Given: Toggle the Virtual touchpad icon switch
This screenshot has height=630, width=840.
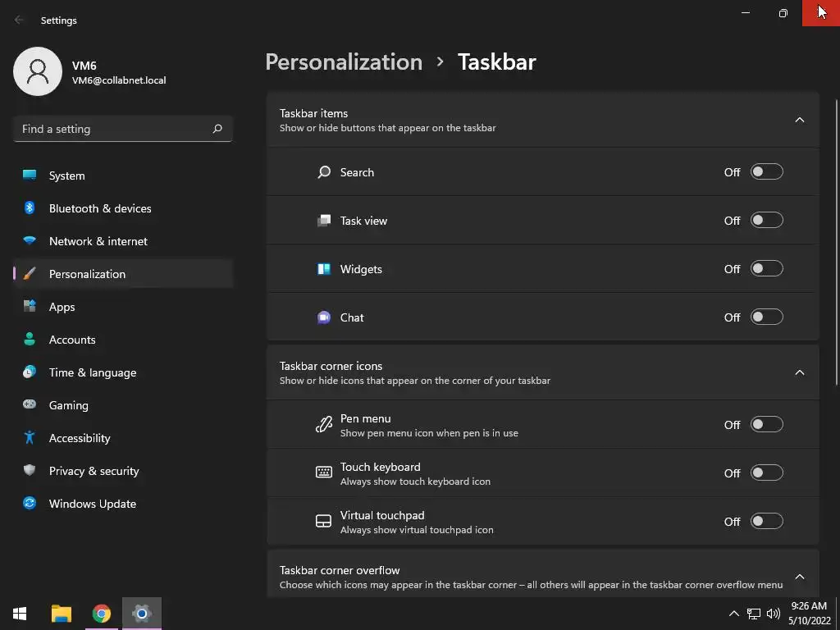Looking at the screenshot, I should 767,522.
